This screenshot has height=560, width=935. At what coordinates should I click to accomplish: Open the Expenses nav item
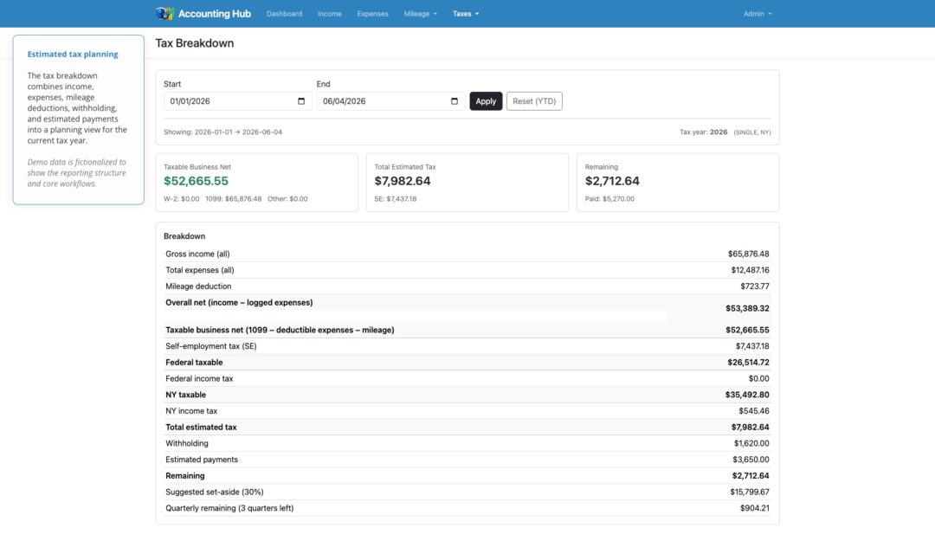[372, 14]
